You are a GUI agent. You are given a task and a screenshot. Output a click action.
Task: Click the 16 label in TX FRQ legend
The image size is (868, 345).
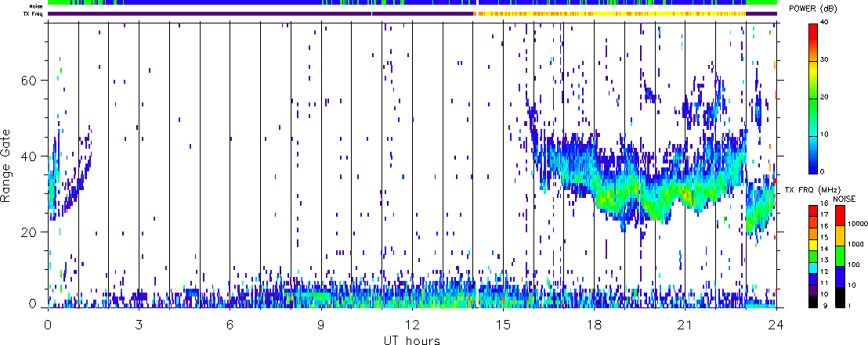point(825,225)
